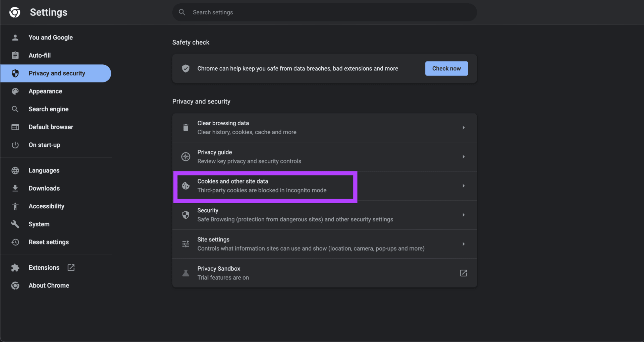Expand the Privacy guide arrow
This screenshot has width=644, height=342.
[x=464, y=157]
